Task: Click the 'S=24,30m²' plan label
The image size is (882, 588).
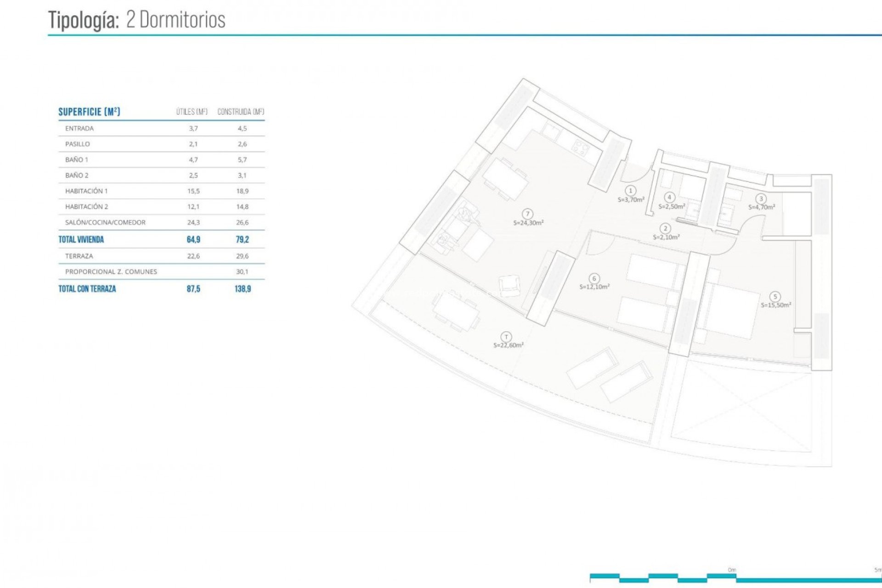Action: (x=528, y=223)
